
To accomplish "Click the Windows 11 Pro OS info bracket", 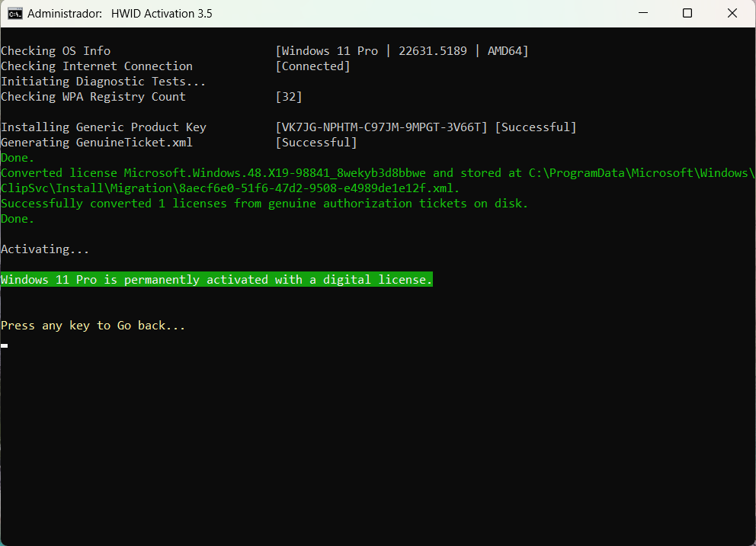I will point(402,51).
